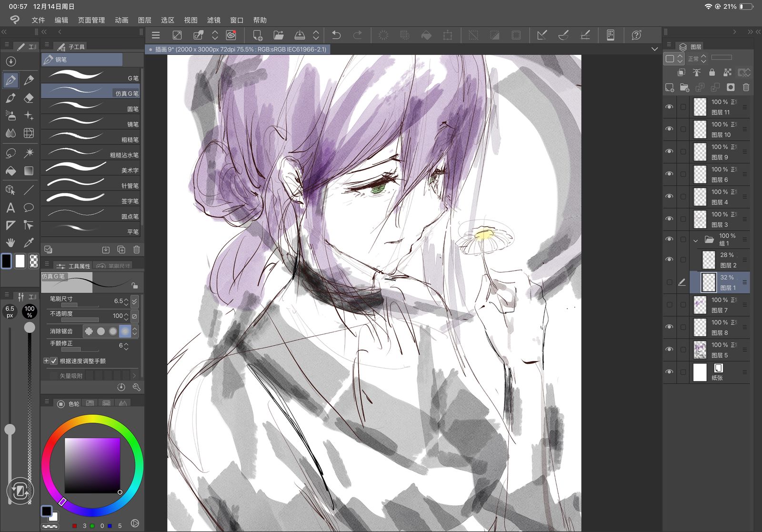Hide layer 图层 11
The height and width of the screenshot is (532, 762).
(x=669, y=107)
